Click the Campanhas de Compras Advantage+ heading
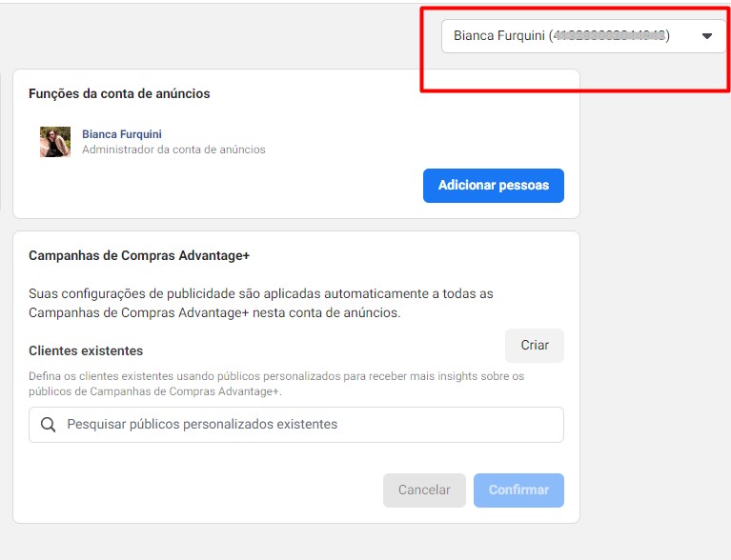This screenshot has height=560, width=731. pyautogui.click(x=139, y=256)
